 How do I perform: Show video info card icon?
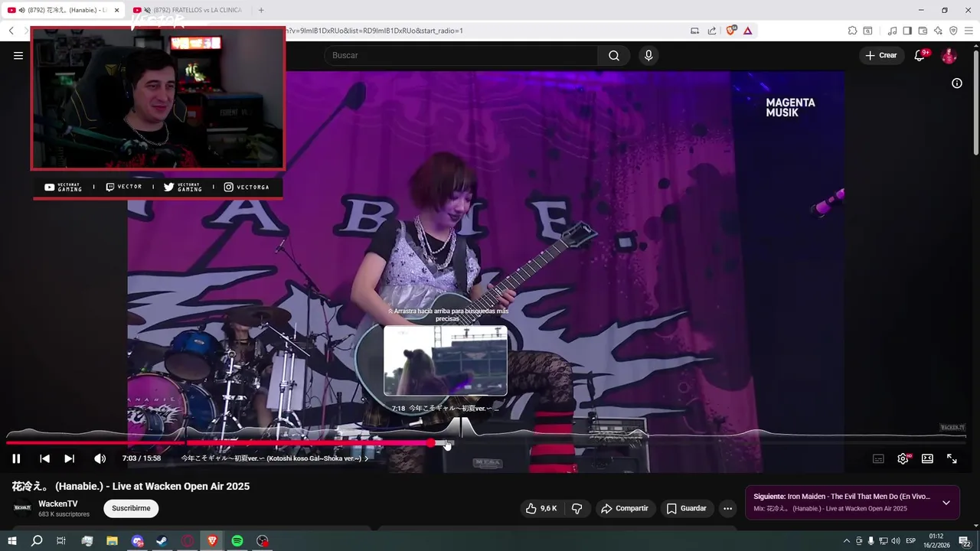tap(956, 83)
